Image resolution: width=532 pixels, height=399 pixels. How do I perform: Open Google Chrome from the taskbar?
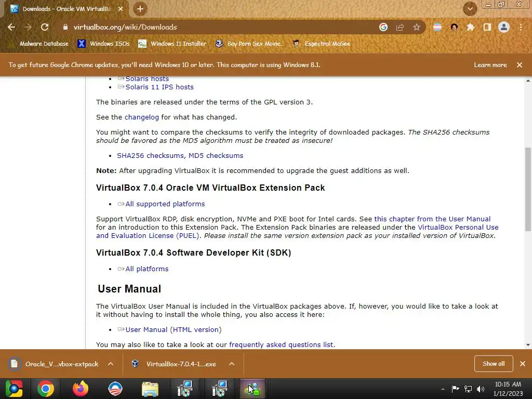[46, 389]
